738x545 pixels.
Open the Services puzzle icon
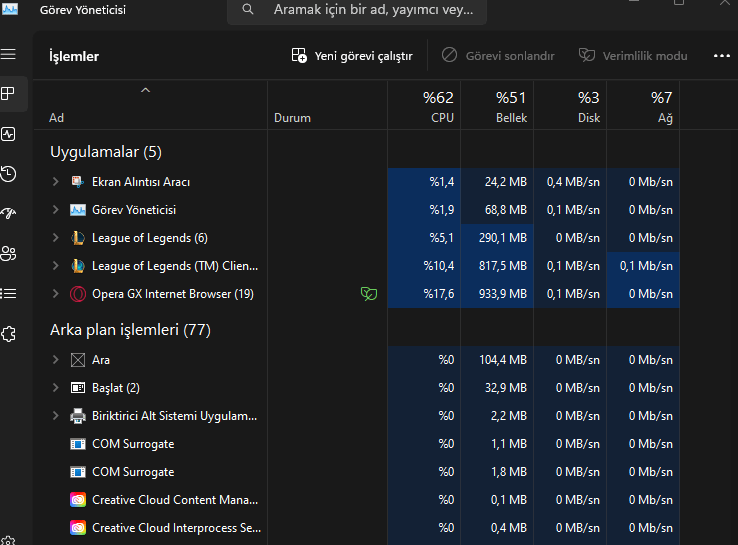[x=8, y=334]
